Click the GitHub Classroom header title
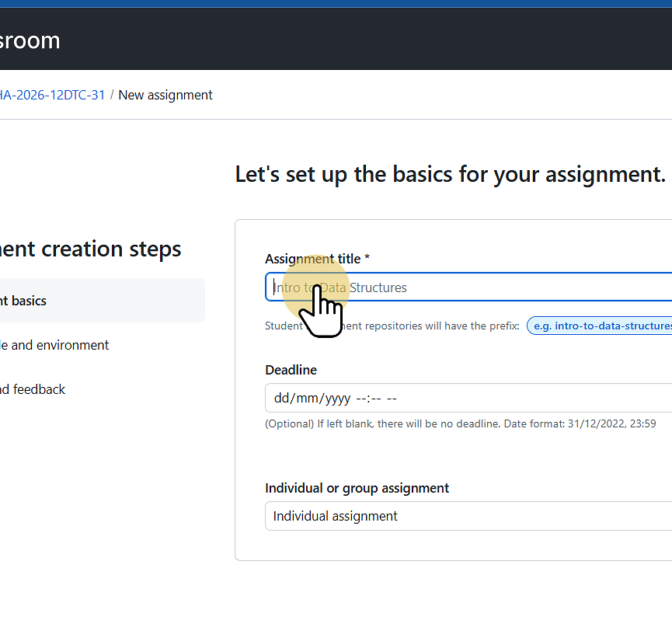The width and height of the screenshot is (672, 641). pyautogui.click(x=30, y=40)
